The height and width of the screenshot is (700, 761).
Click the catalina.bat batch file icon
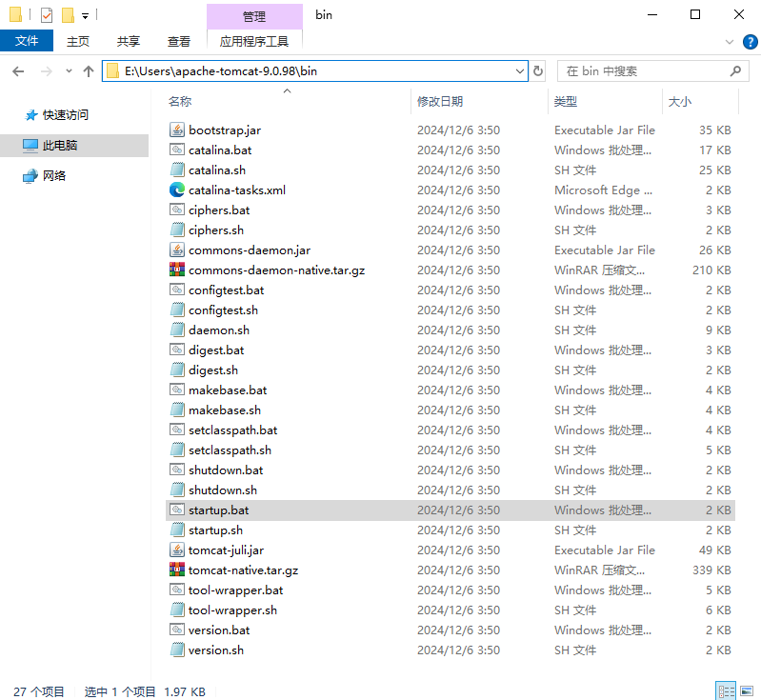tap(176, 150)
